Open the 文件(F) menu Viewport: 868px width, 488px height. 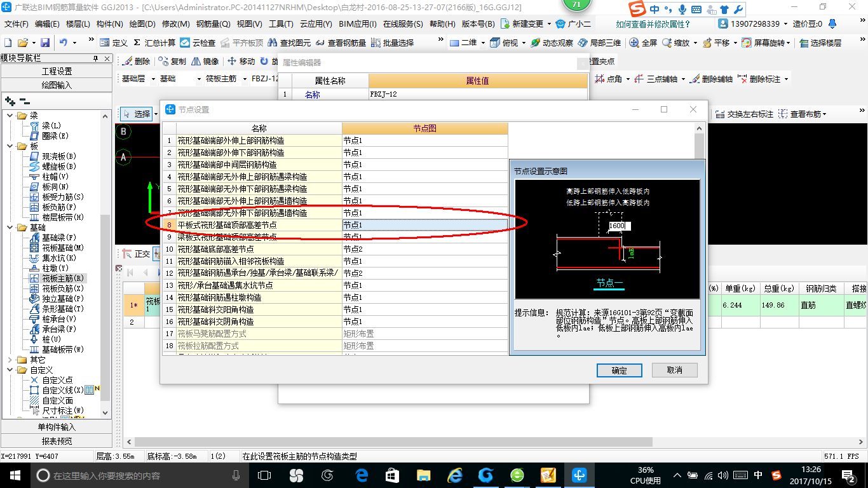click(17, 24)
